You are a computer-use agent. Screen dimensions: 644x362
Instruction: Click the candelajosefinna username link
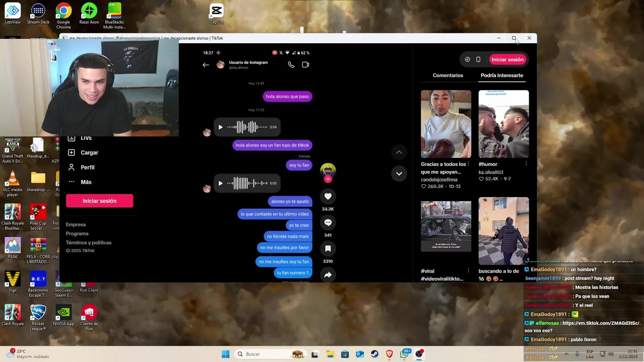(439, 179)
